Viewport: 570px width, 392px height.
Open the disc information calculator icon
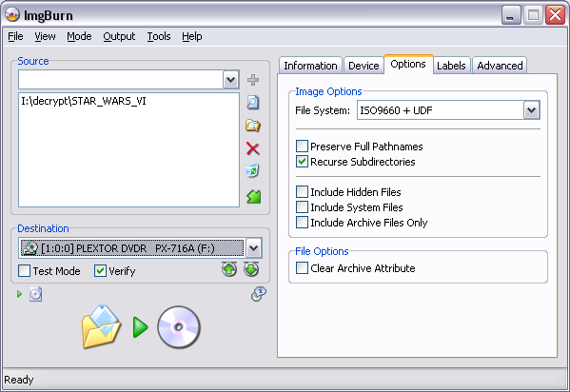point(259,294)
